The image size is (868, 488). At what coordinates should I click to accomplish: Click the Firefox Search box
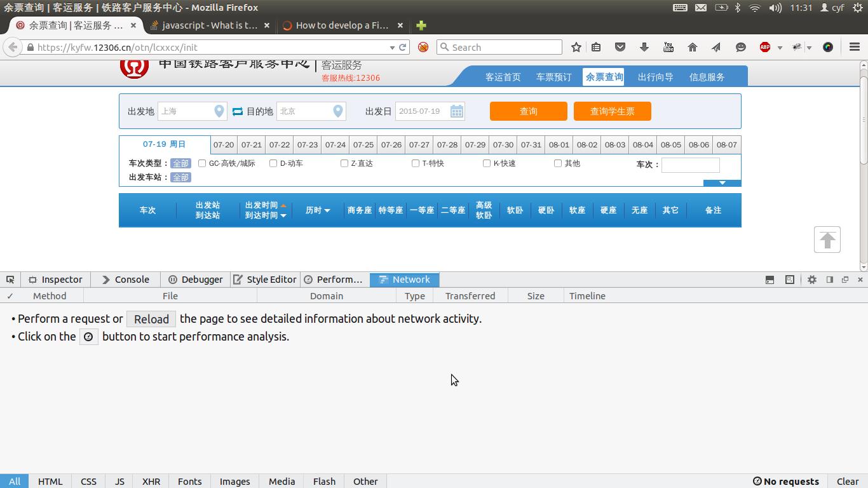499,47
